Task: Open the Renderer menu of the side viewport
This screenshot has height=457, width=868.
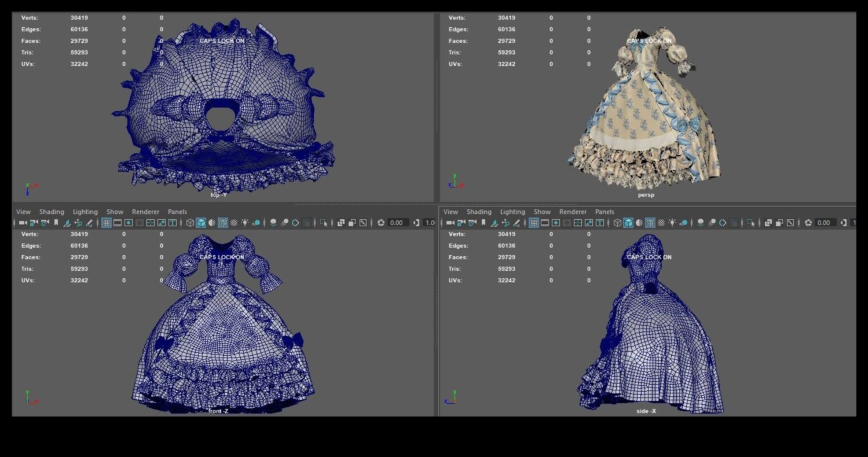Action: point(572,212)
